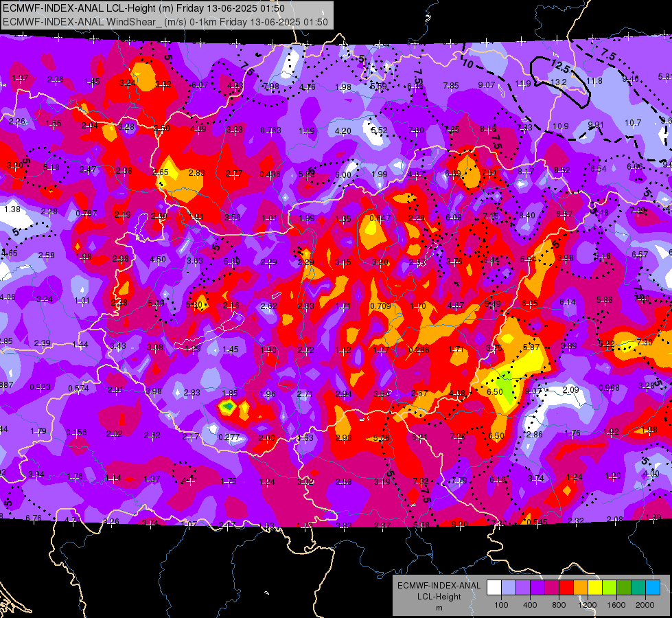Click the 0.709 wind shear value
This screenshot has width=672, height=618.
[x=380, y=306]
